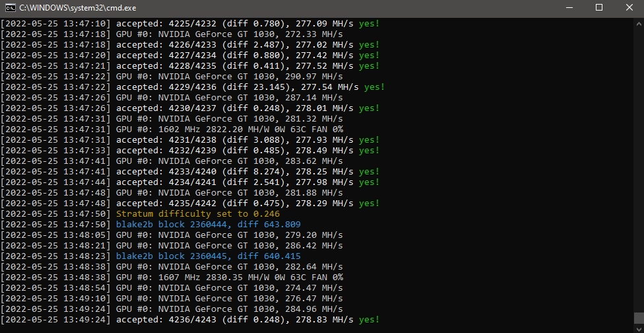Click the 'accepted: 4234/4241 (diff 2.541)' line
644x333 pixels.
click(x=190, y=182)
